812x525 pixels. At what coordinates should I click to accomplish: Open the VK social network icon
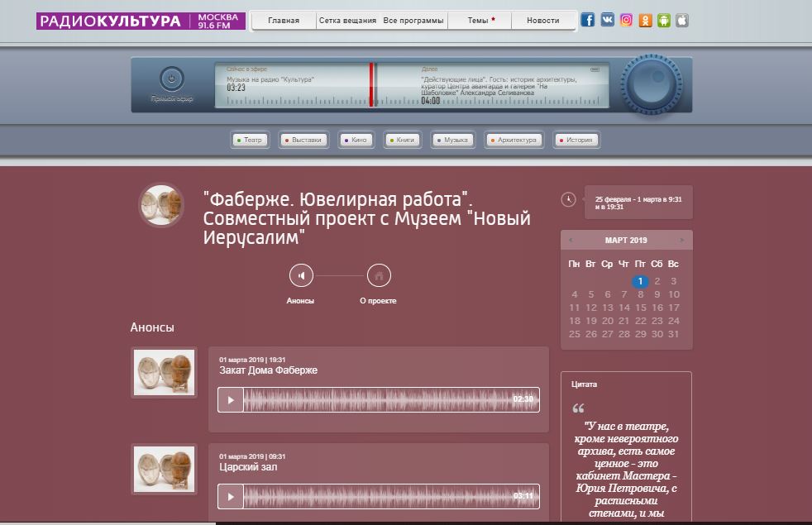click(608, 21)
